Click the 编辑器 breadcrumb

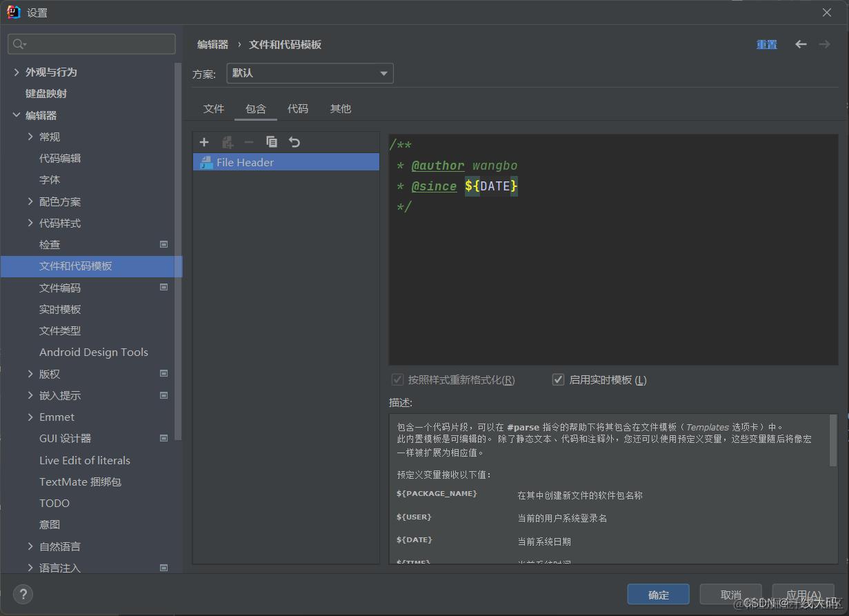pos(212,44)
